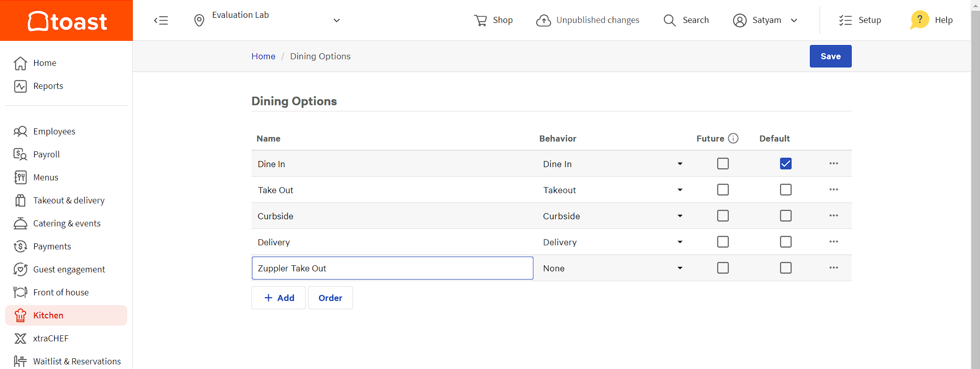
Task: Open Menus in the sidebar
Action: coord(45,177)
